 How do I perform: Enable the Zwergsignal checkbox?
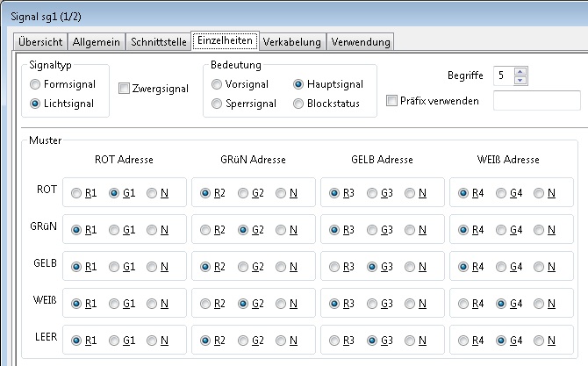tap(124, 89)
